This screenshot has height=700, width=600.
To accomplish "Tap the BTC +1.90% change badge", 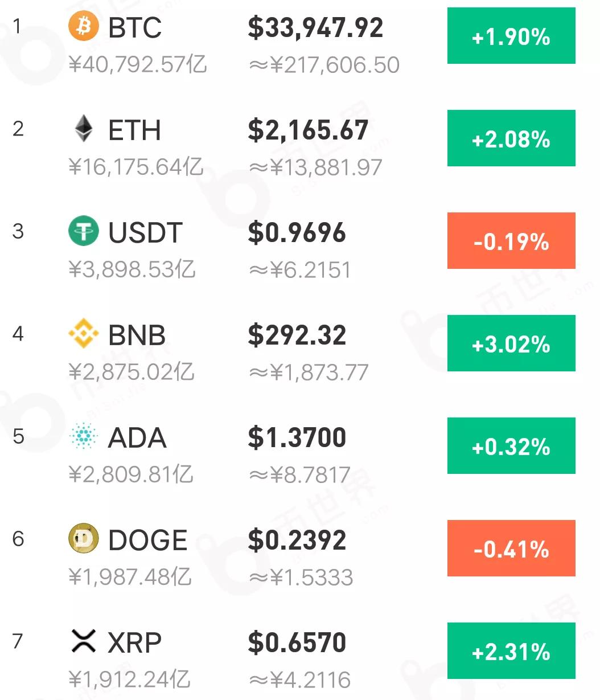I will point(511,36).
